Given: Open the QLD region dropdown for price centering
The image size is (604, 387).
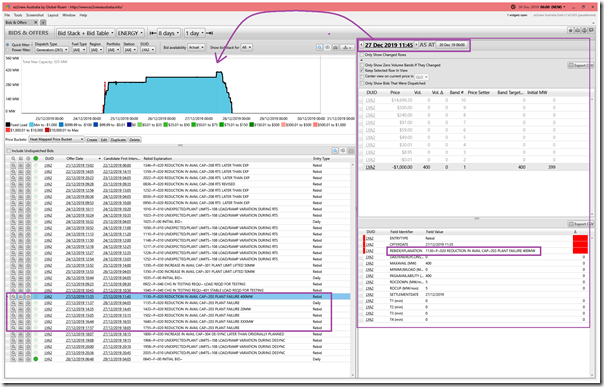Looking at the screenshot, I should tap(422, 77).
